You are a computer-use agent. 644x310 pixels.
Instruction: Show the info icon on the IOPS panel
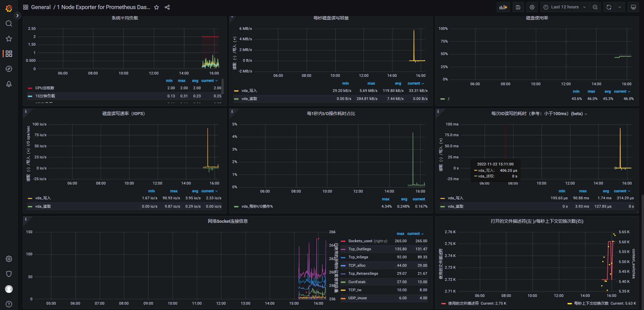click(x=25, y=111)
